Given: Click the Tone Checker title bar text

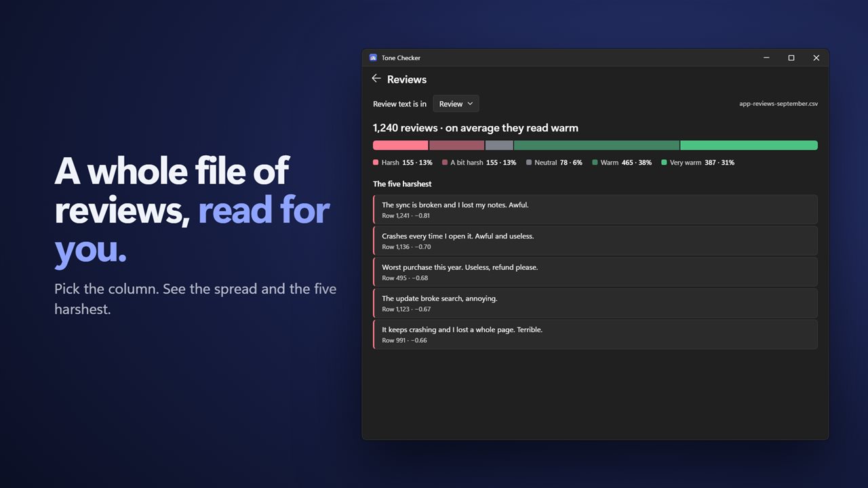Looking at the screenshot, I should [x=401, y=58].
